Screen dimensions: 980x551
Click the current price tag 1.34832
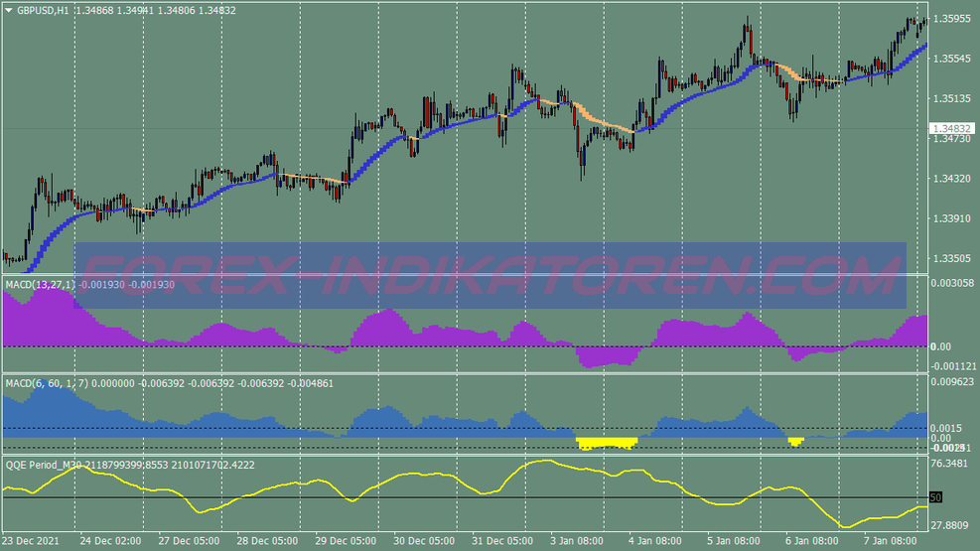click(953, 129)
